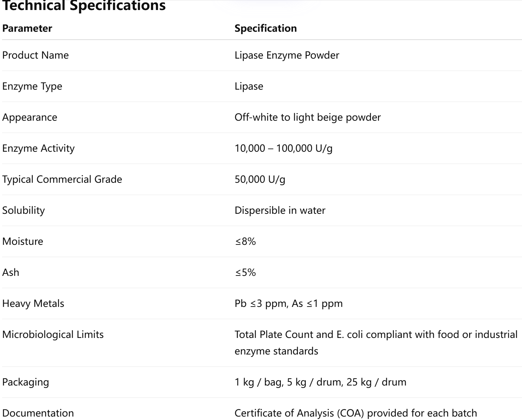Select the Lipase Enzyme Powder text

(x=287, y=55)
